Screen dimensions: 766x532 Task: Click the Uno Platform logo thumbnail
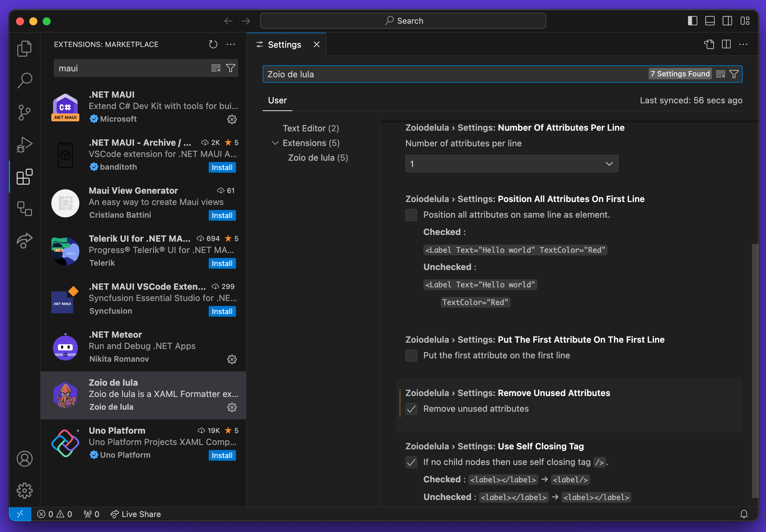tap(65, 443)
